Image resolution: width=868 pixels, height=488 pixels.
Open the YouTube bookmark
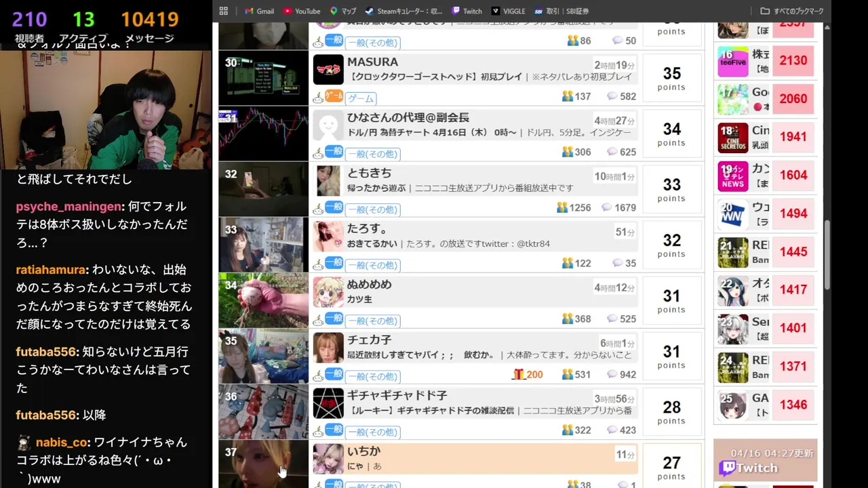click(x=301, y=11)
